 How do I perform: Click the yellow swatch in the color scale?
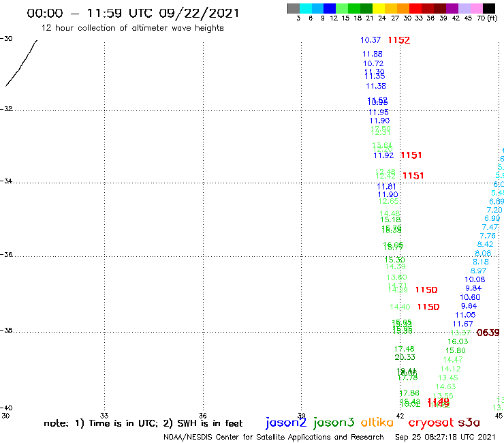pos(379,8)
